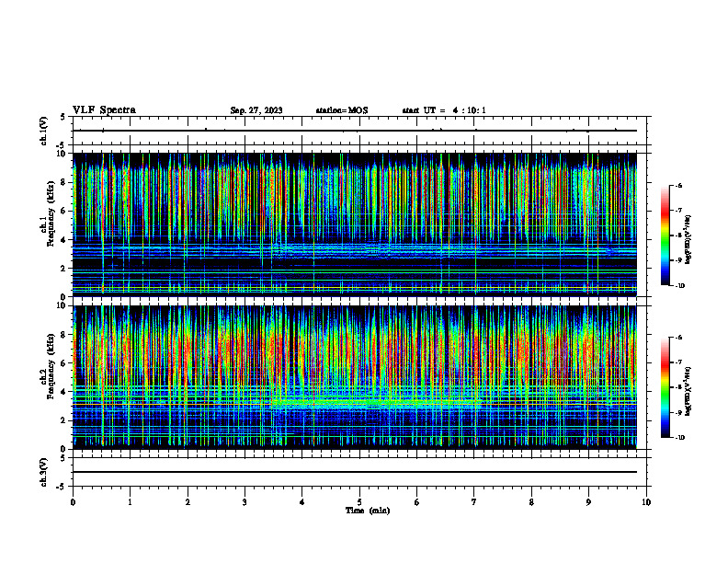Click the time axis tick label "3"
The height and width of the screenshot is (563, 728).
coord(245,502)
